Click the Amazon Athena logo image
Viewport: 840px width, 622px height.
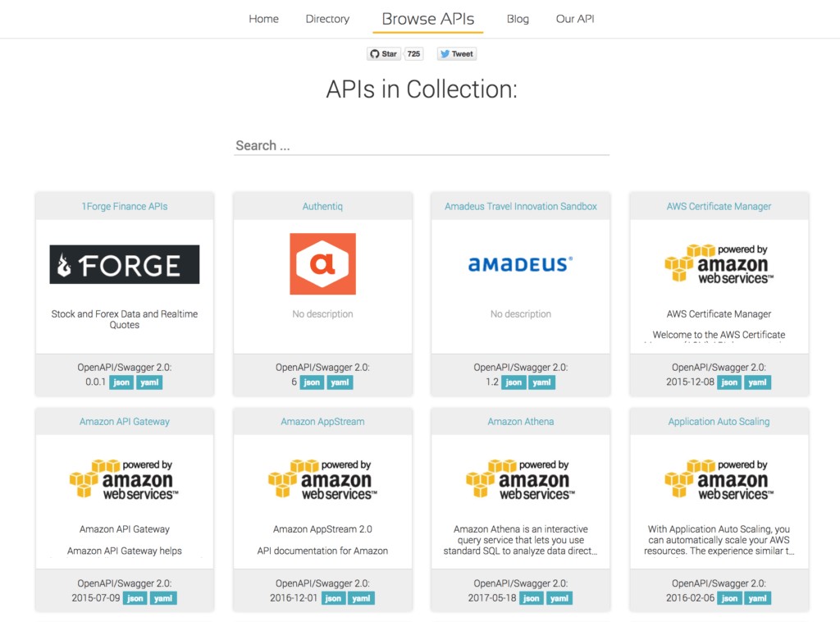click(520, 478)
